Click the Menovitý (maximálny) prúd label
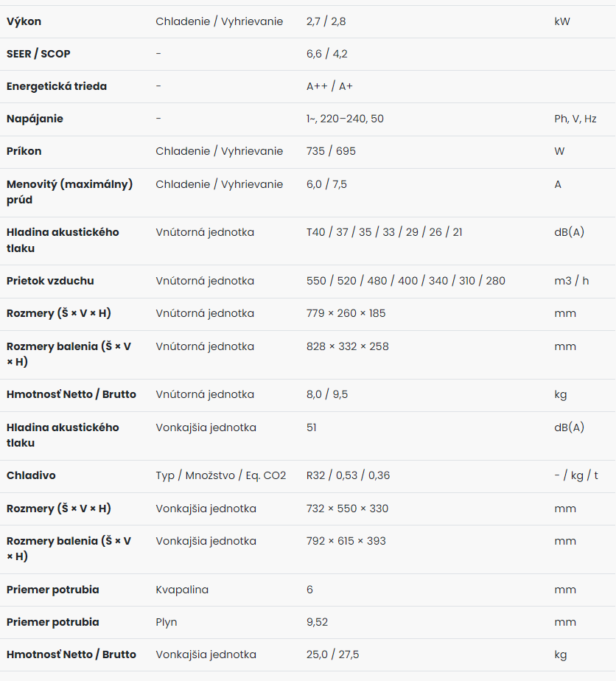The height and width of the screenshot is (681, 616). (69, 192)
